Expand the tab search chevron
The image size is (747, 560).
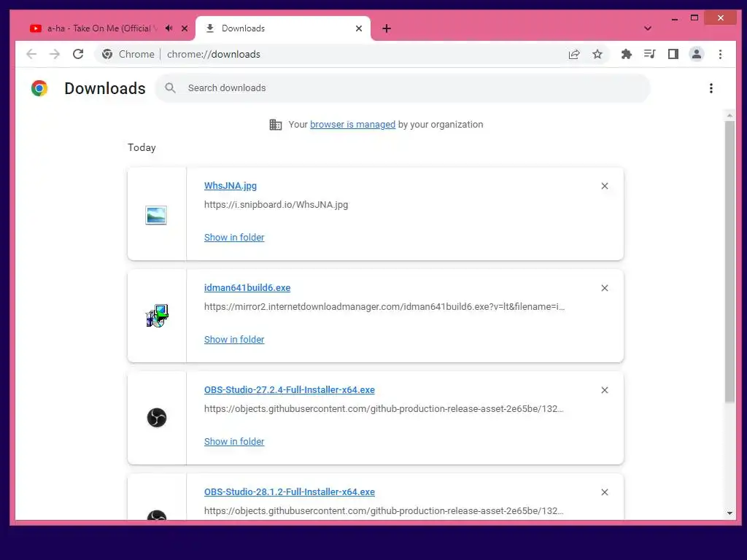(x=648, y=28)
